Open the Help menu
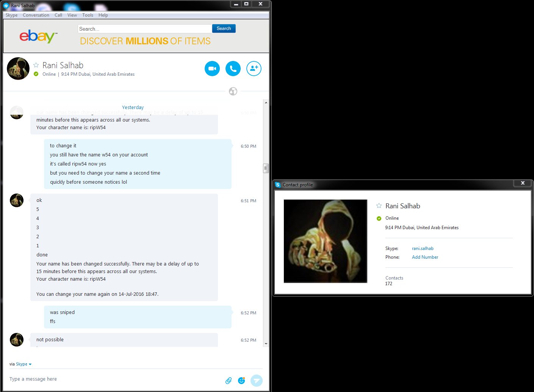This screenshot has width=534, height=392. (103, 15)
